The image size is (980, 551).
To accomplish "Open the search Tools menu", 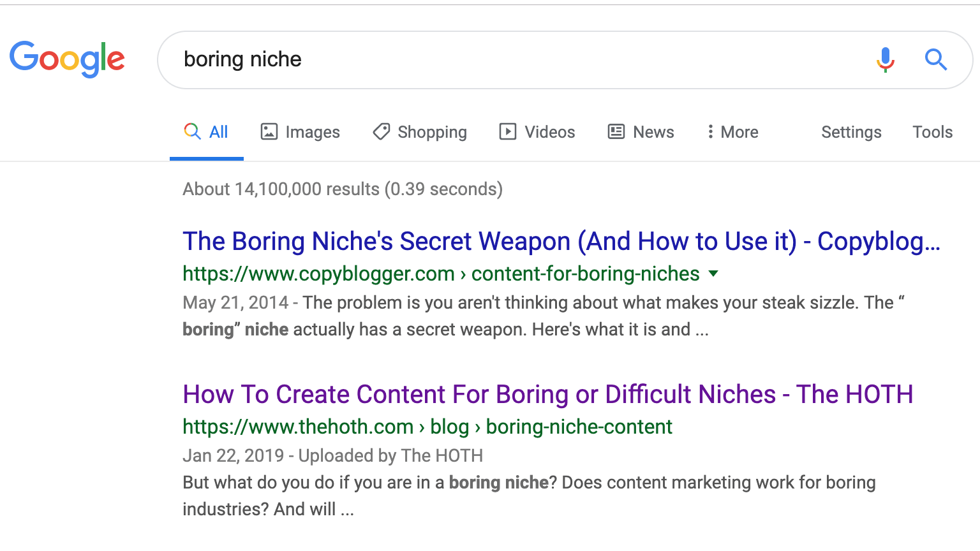I will pos(932,132).
